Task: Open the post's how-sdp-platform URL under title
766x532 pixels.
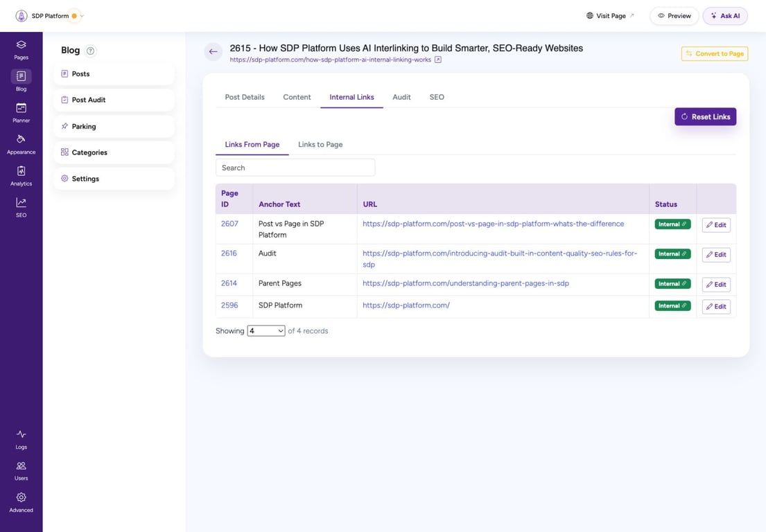Action: pyautogui.click(x=331, y=60)
